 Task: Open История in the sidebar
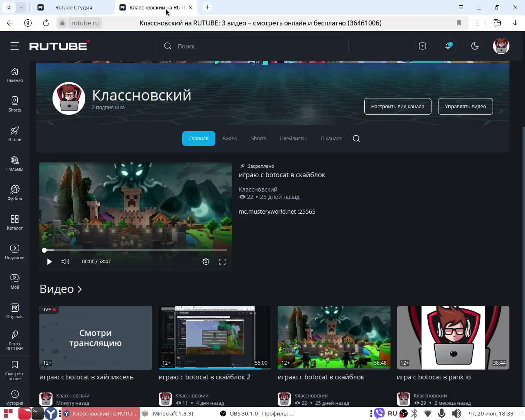tap(15, 398)
